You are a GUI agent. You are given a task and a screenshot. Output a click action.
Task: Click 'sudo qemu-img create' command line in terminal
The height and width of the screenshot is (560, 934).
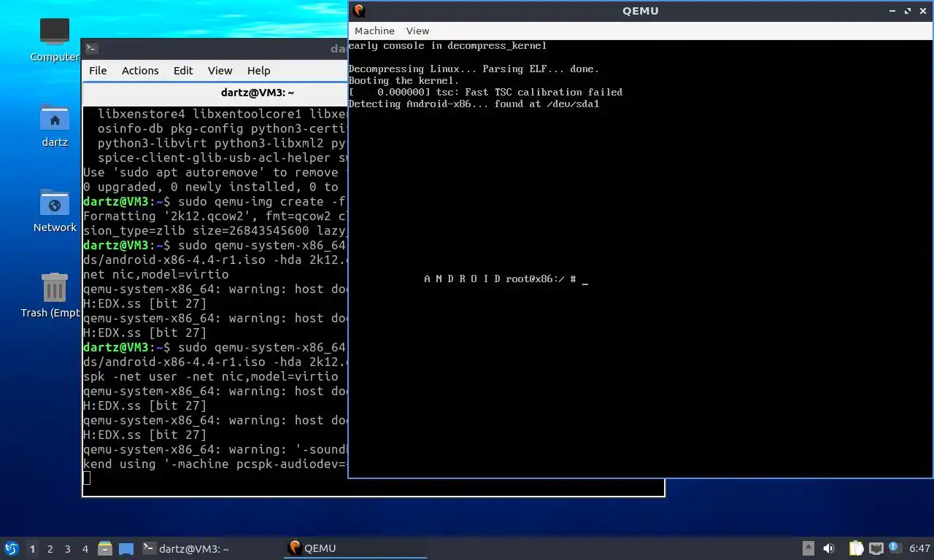(215, 201)
